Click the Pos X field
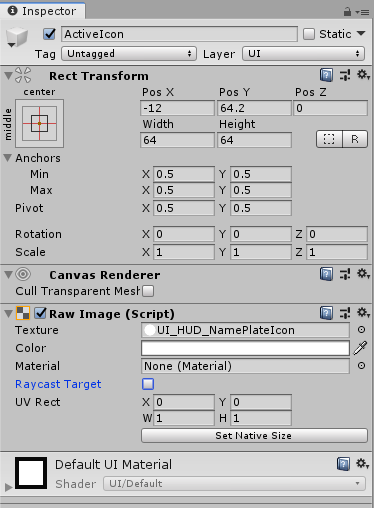Image resolution: width=374 pixels, height=508 pixels. click(177, 108)
